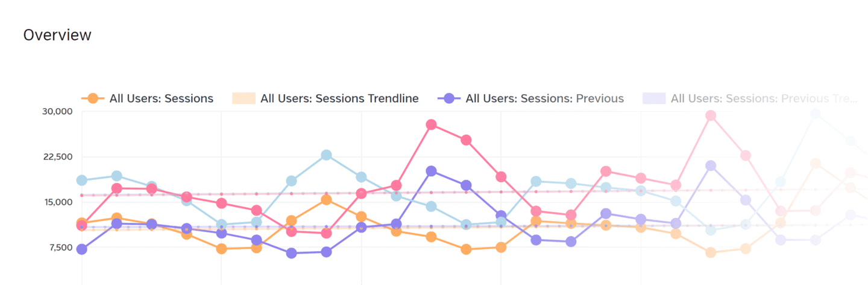Select the faded pink peak on the right
Image resolution: width=868 pixels, height=285 pixels.
pyautogui.click(x=711, y=115)
